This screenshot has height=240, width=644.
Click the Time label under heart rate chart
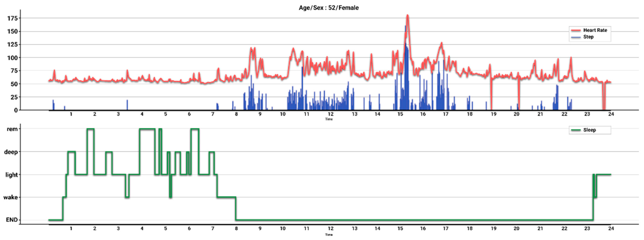329,119
